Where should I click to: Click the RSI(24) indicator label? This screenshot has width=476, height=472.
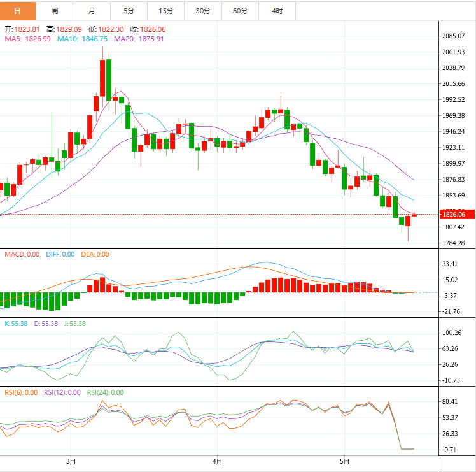(105, 392)
